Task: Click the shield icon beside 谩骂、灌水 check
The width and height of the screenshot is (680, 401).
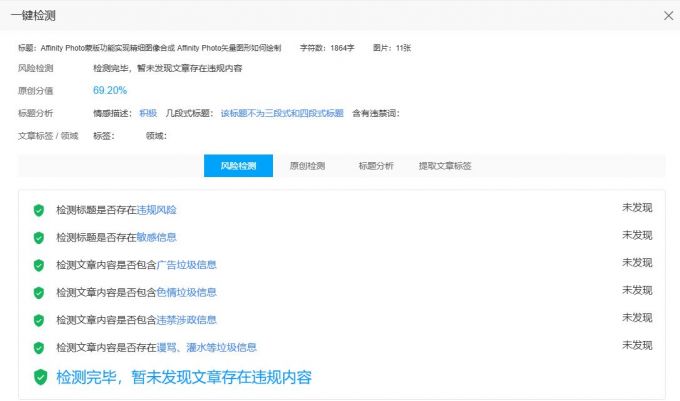Action: coord(39,348)
